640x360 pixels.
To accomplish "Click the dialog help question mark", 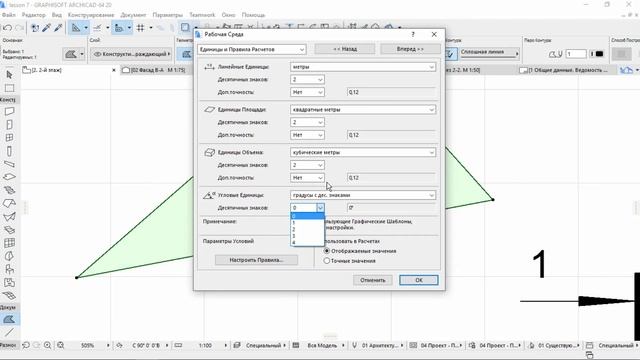I will point(413,35).
